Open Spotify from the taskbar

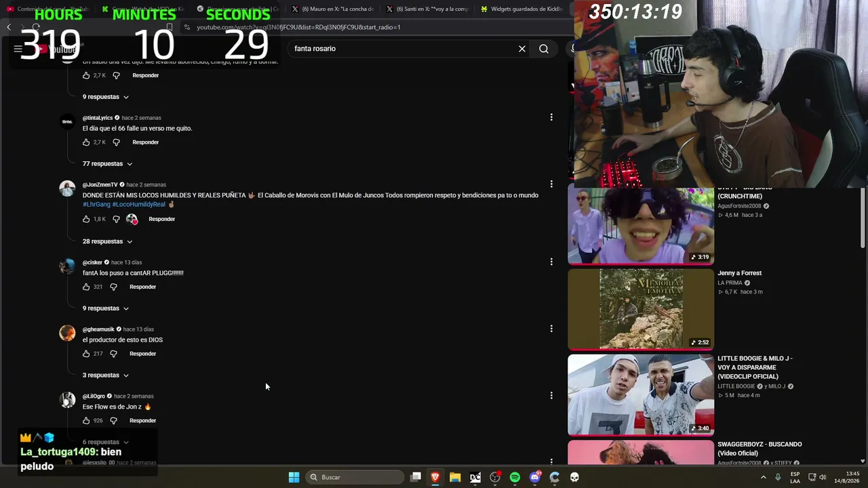click(515, 477)
